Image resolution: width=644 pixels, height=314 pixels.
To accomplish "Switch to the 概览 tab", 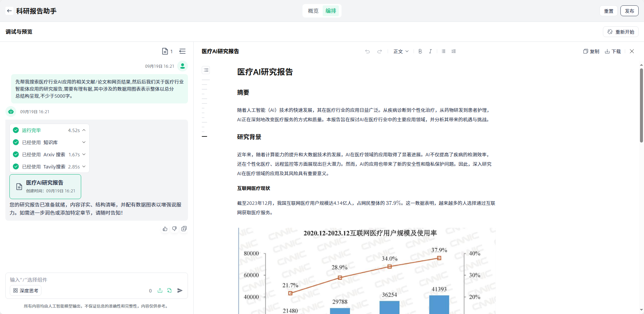I will coord(313,11).
